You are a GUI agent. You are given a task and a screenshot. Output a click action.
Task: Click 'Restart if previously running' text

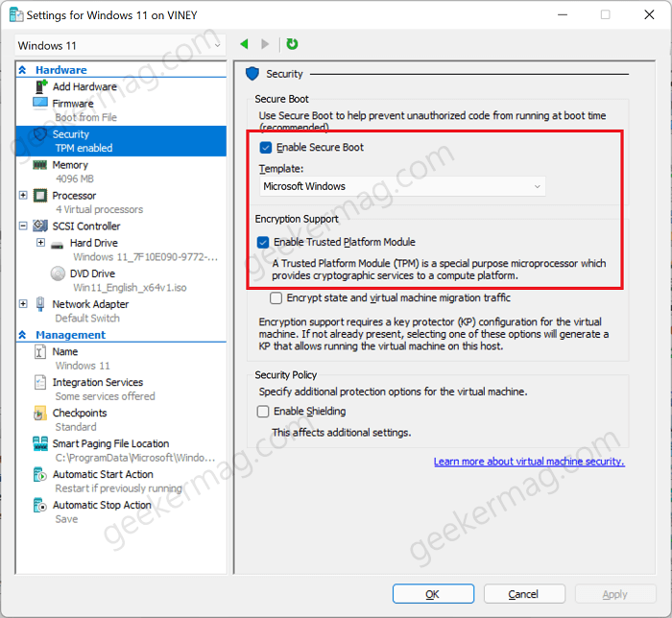point(119,488)
